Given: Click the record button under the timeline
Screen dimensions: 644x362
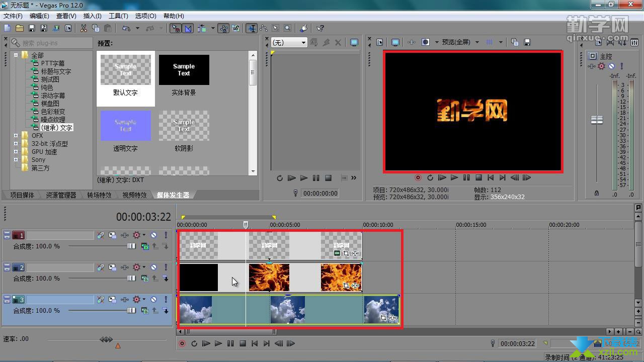Looking at the screenshot, I should pyautogui.click(x=182, y=343).
